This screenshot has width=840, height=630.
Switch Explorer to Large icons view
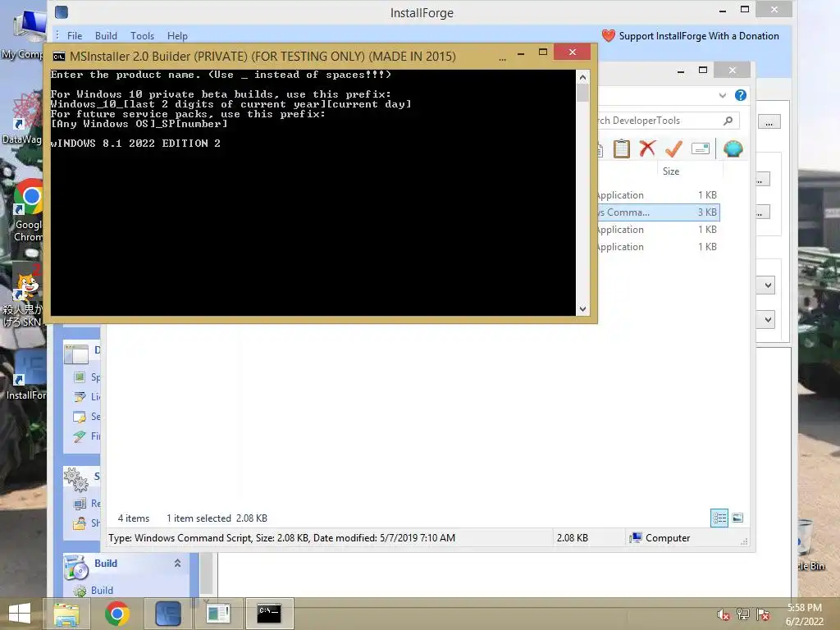pyautogui.click(x=737, y=518)
